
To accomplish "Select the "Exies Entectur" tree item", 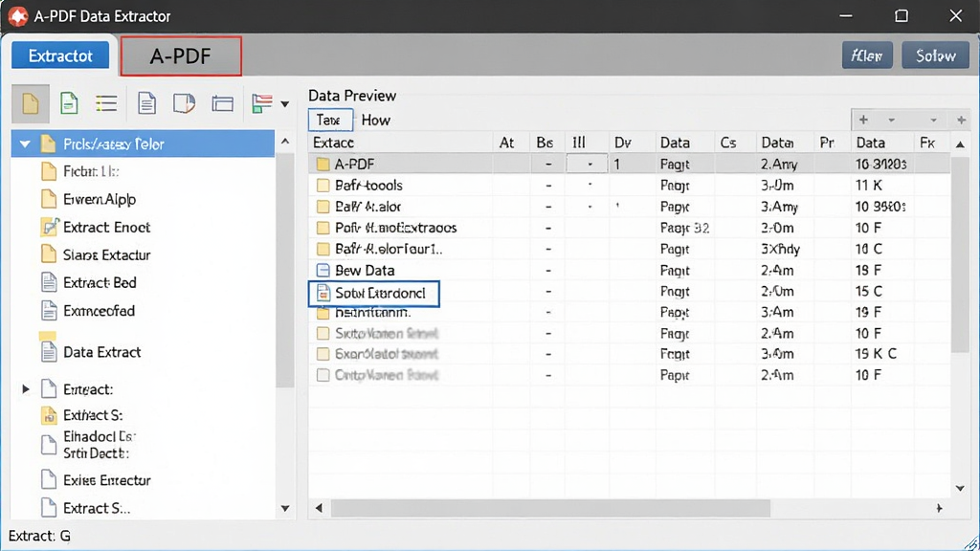I will pos(107,480).
